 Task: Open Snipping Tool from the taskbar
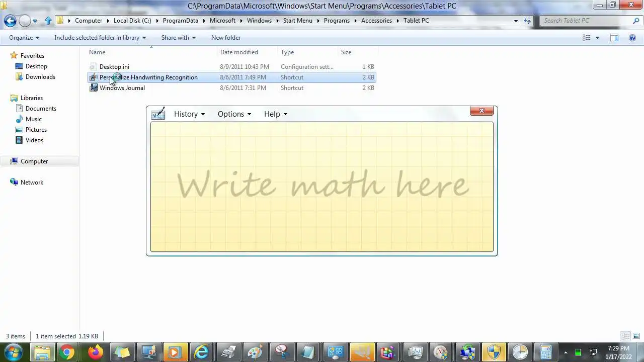(x=282, y=352)
